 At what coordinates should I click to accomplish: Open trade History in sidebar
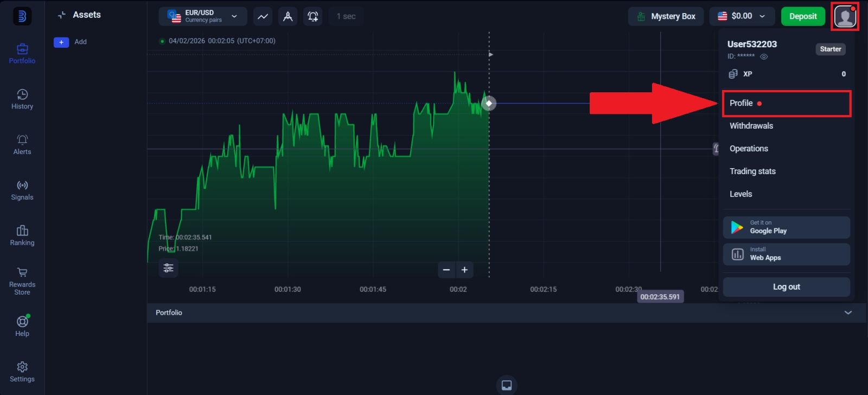(22, 99)
